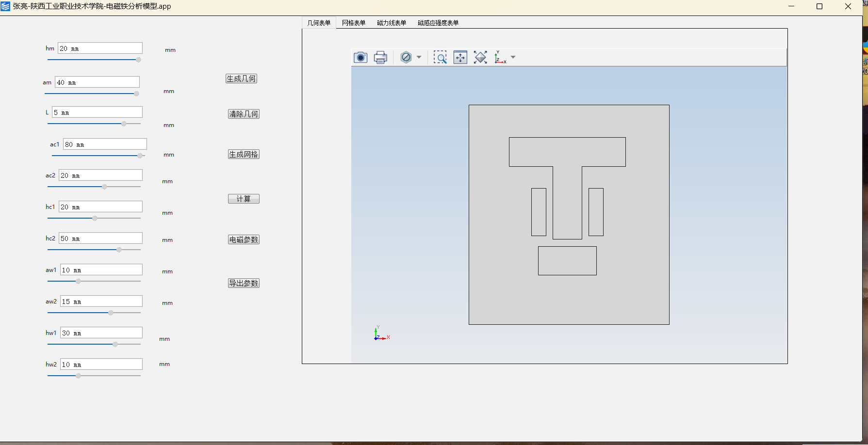
Task: Click the hc2 input field
Action: pos(100,238)
